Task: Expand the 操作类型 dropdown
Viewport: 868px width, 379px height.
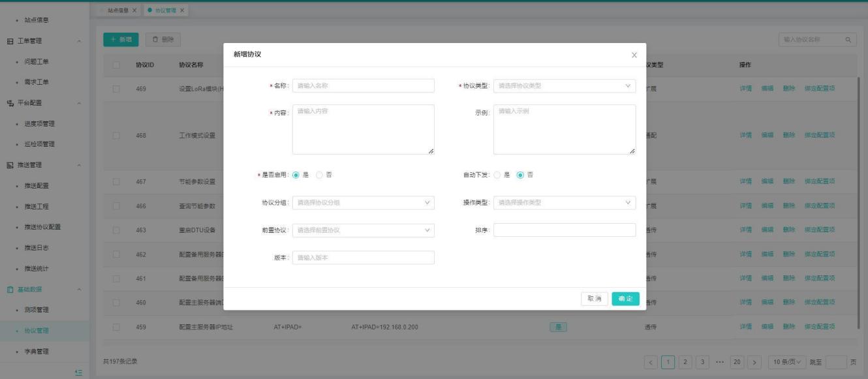Action: coord(564,202)
